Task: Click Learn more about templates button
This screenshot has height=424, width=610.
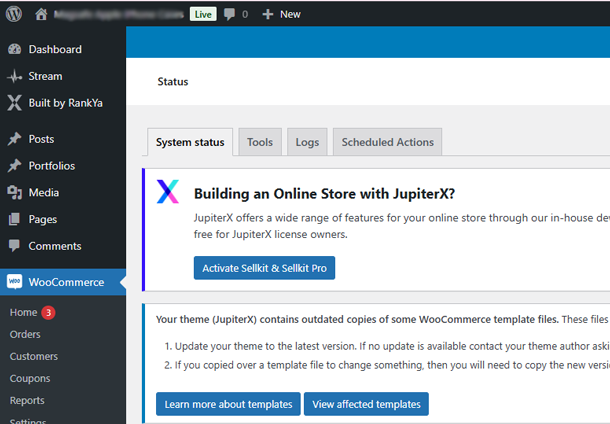Action: click(228, 404)
